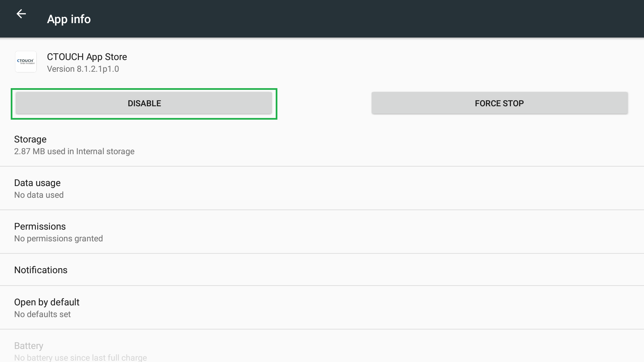This screenshot has height=362, width=644.
Task: Open the Permissions heading
Action: pyautogui.click(x=40, y=227)
